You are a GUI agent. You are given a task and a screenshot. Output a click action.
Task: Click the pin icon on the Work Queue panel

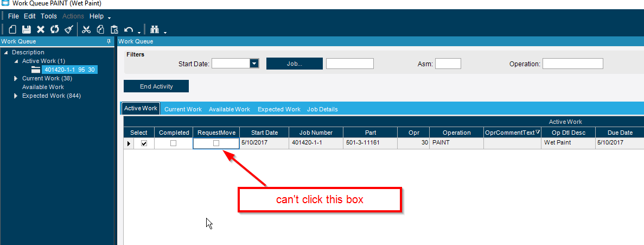pos(109,41)
